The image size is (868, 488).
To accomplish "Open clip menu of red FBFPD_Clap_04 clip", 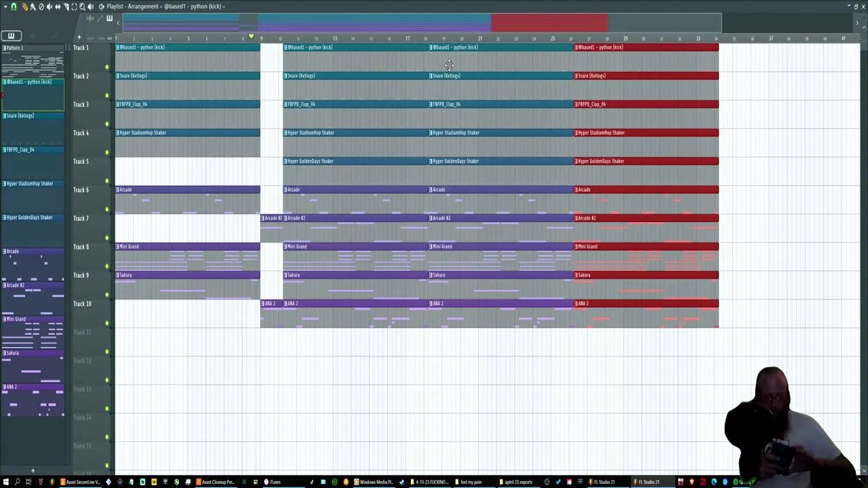I will point(576,104).
